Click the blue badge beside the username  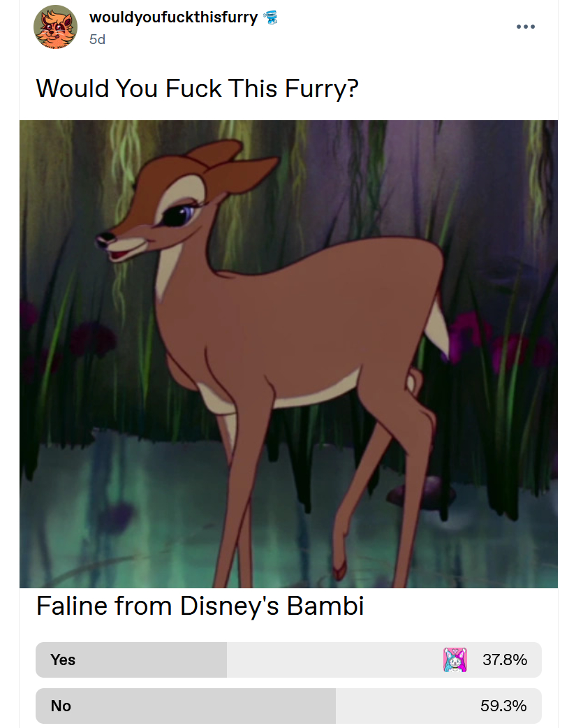point(270,17)
